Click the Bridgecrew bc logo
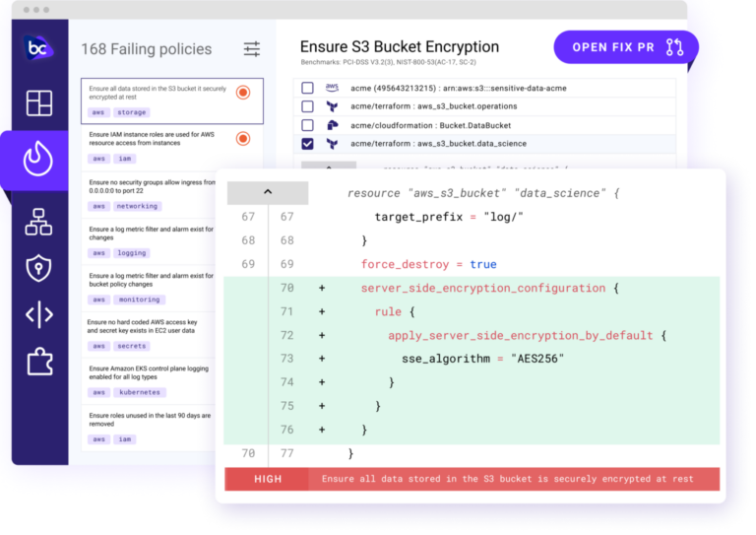Screen dimensions: 756x535 pos(38,48)
